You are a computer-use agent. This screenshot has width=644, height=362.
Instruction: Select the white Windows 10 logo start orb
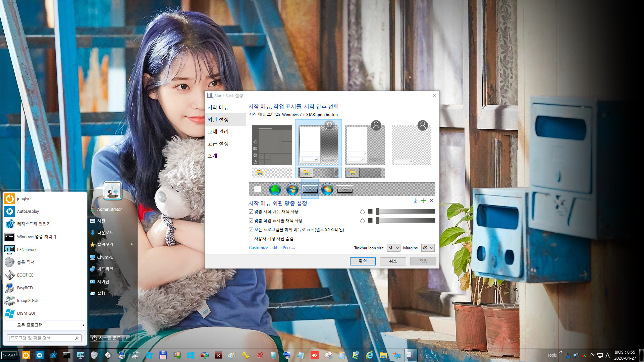point(258,189)
